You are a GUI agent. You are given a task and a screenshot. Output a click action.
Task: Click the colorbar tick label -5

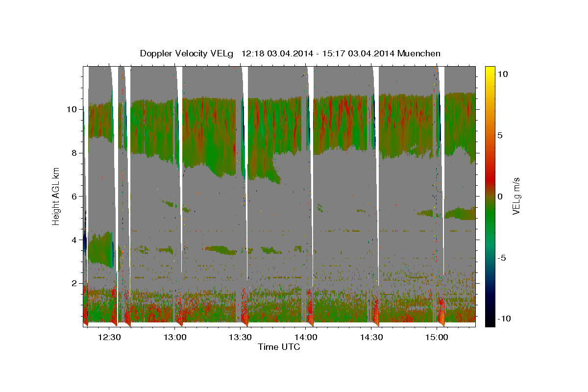(503, 258)
